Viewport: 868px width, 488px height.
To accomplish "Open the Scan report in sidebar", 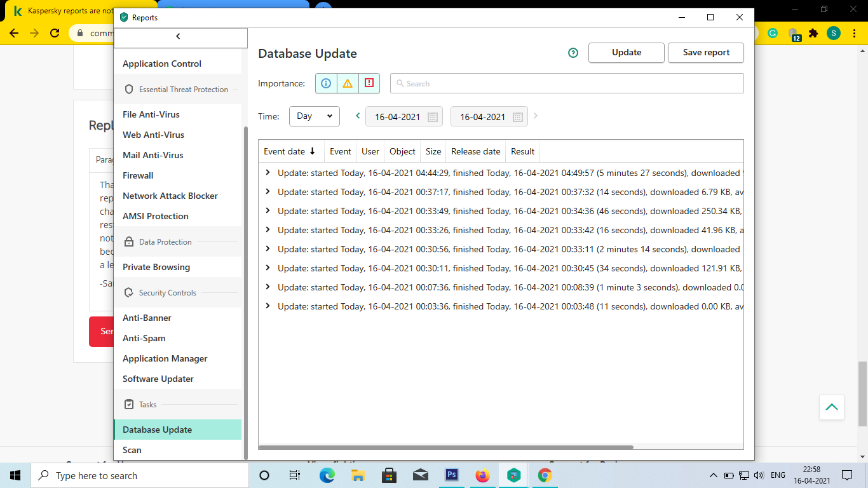I will pos(177,450).
